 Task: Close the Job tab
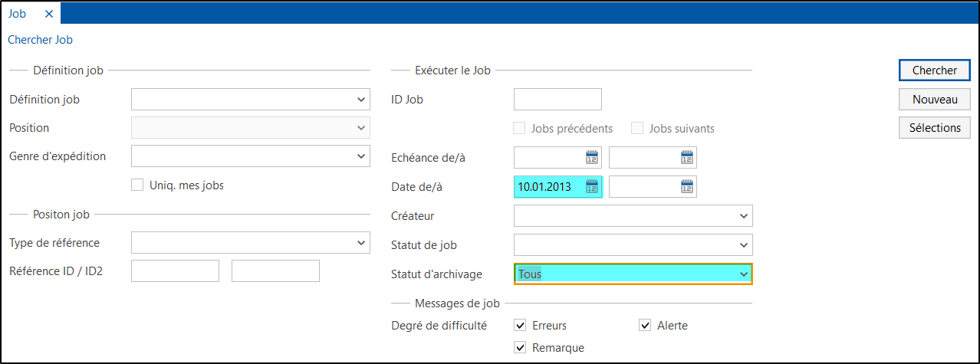49,14
